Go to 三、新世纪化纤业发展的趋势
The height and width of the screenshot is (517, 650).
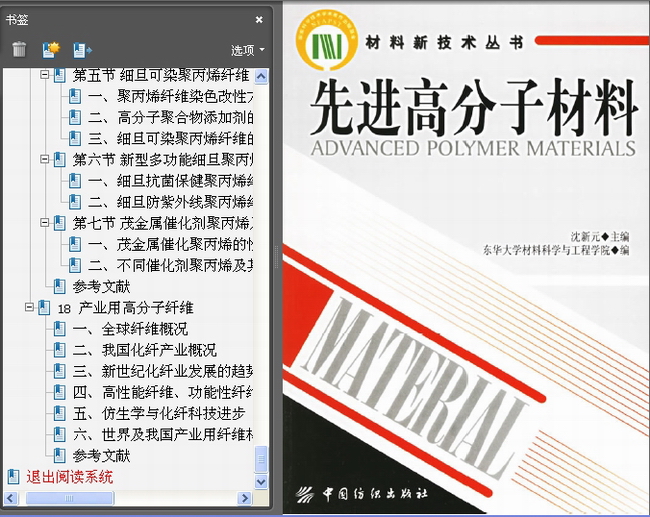pos(162,371)
